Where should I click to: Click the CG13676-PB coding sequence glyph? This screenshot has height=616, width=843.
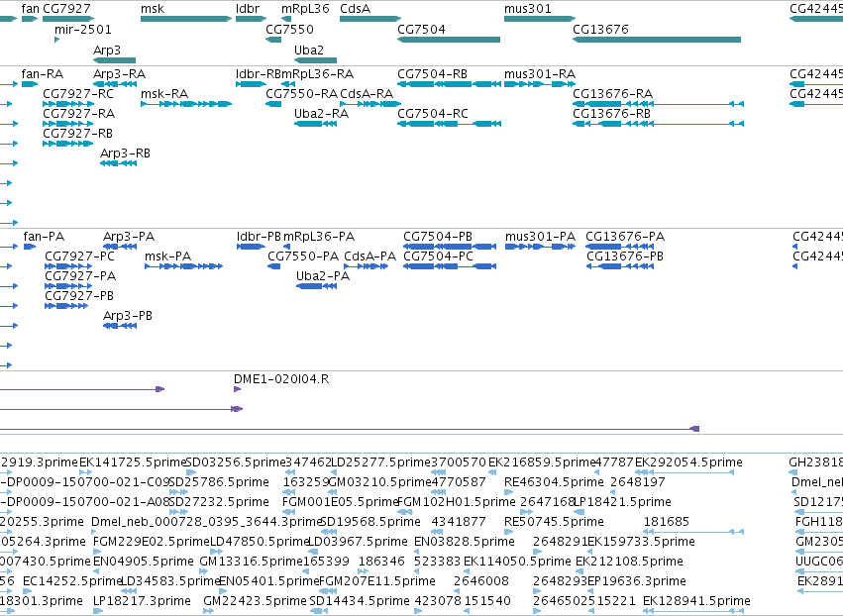pyautogui.click(x=619, y=266)
